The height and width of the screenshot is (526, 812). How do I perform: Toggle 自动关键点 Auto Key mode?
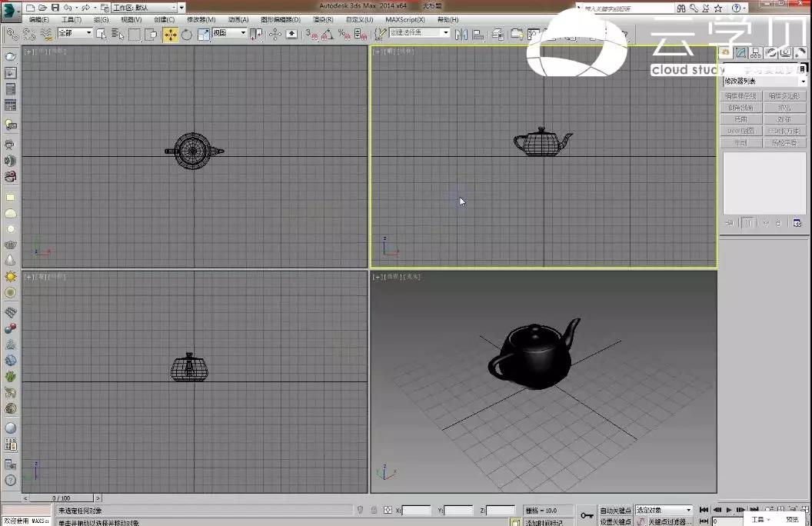[615, 511]
